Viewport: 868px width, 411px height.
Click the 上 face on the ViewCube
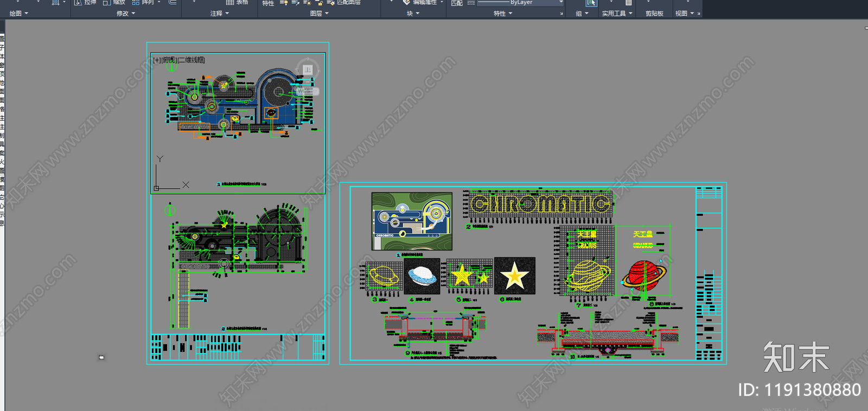click(308, 69)
